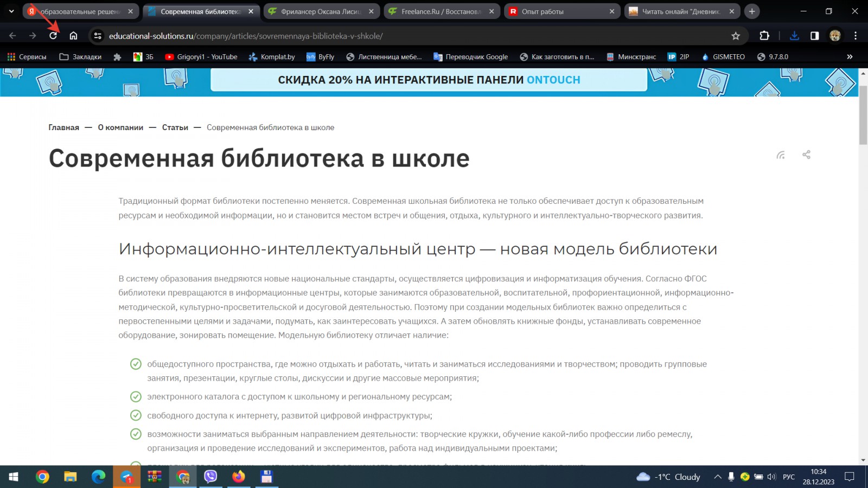The width and height of the screenshot is (868, 488).
Task: Open Viber from the taskbar
Action: 210,477
